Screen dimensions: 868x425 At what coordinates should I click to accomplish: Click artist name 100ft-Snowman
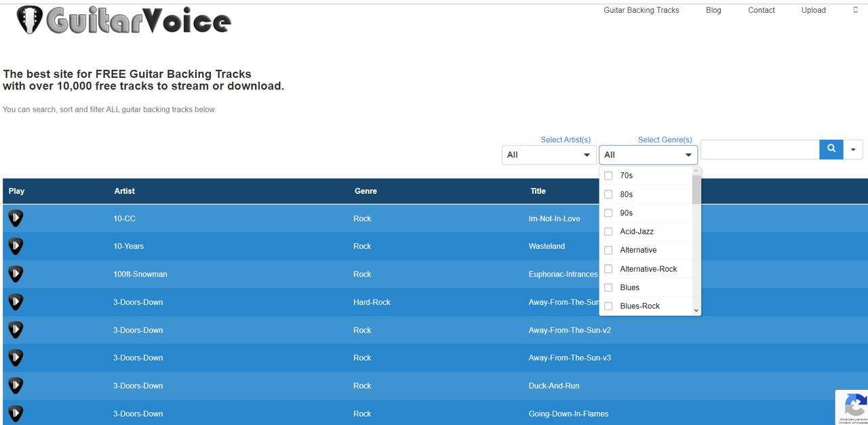pos(140,274)
